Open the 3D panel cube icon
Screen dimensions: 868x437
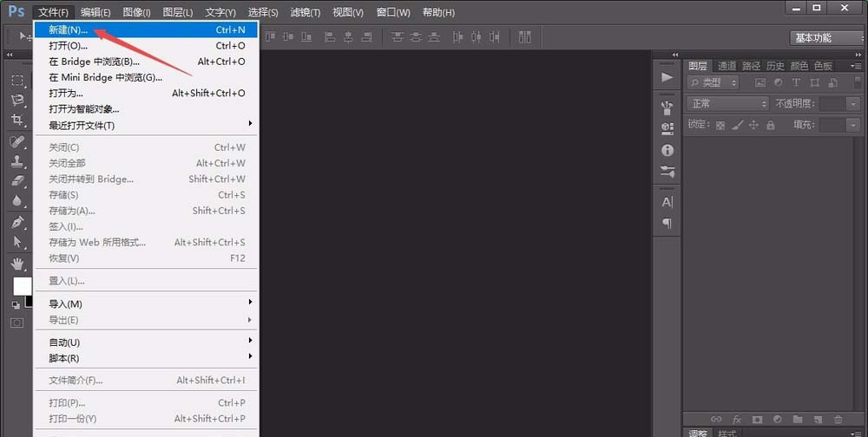(667, 129)
